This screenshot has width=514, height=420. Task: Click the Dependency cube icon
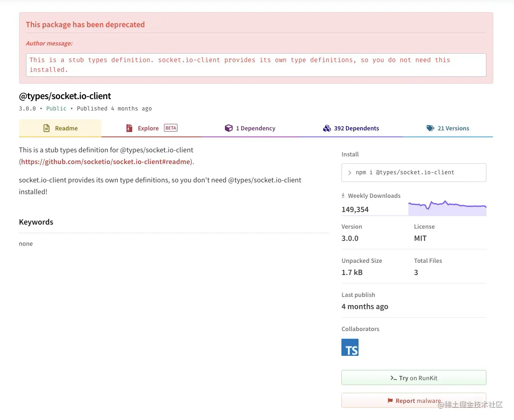229,128
